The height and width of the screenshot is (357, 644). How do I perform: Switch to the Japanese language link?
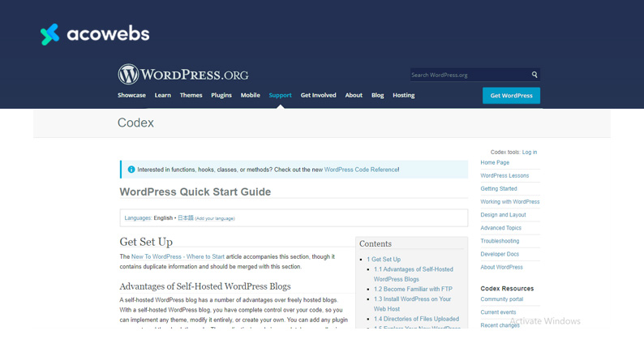186,218
